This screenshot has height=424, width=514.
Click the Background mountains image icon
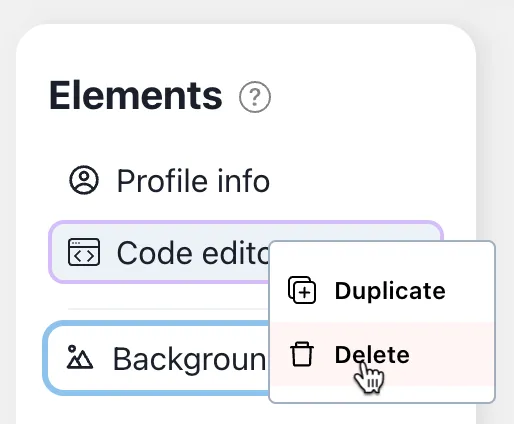tap(80, 357)
